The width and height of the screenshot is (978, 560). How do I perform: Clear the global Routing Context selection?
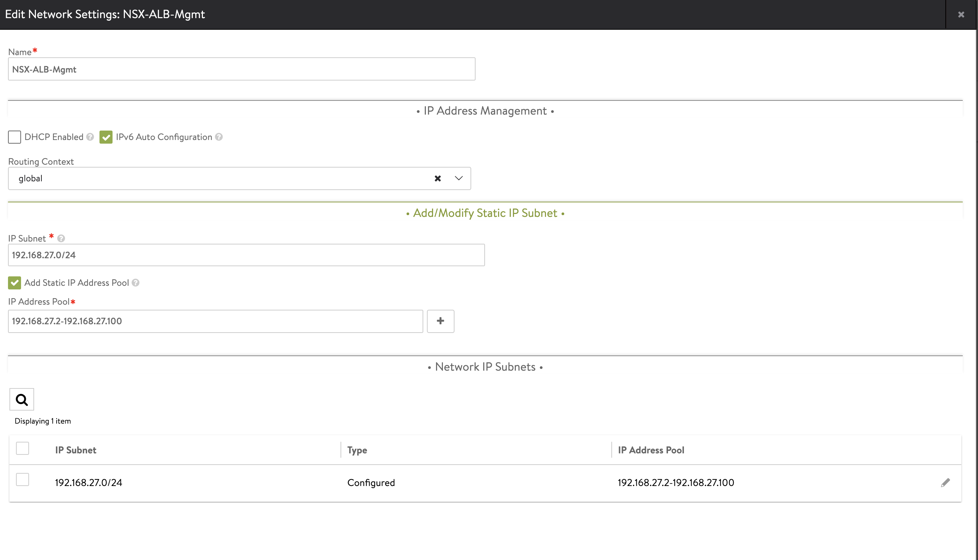click(x=437, y=178)
